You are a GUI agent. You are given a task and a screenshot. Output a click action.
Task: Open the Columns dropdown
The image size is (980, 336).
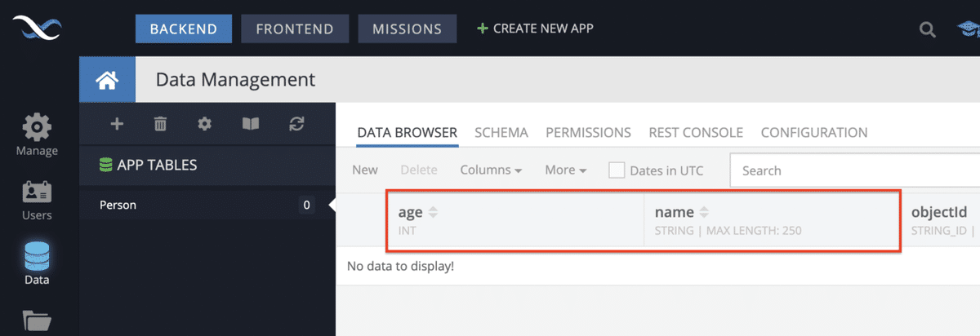tap(491, 170)
